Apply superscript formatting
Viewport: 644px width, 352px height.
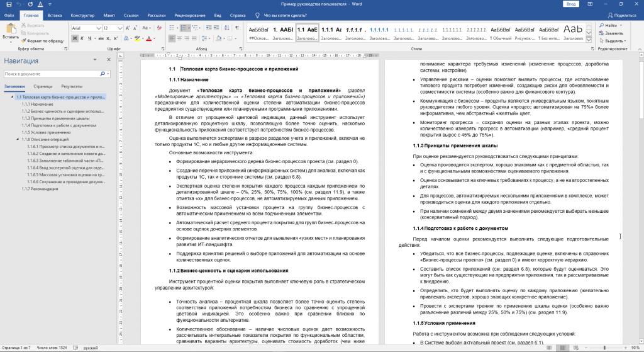[116, 38]
